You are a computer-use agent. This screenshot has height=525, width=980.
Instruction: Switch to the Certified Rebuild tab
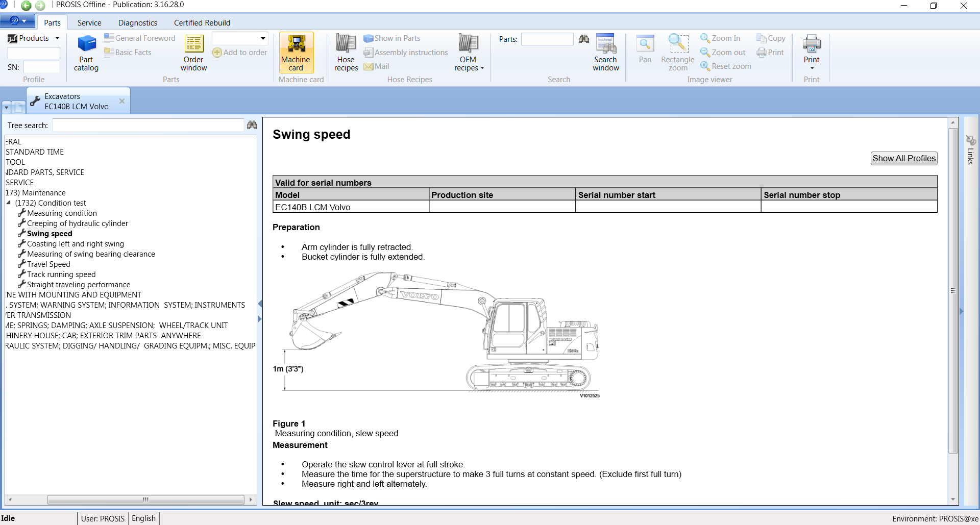(x=202, y=22)
